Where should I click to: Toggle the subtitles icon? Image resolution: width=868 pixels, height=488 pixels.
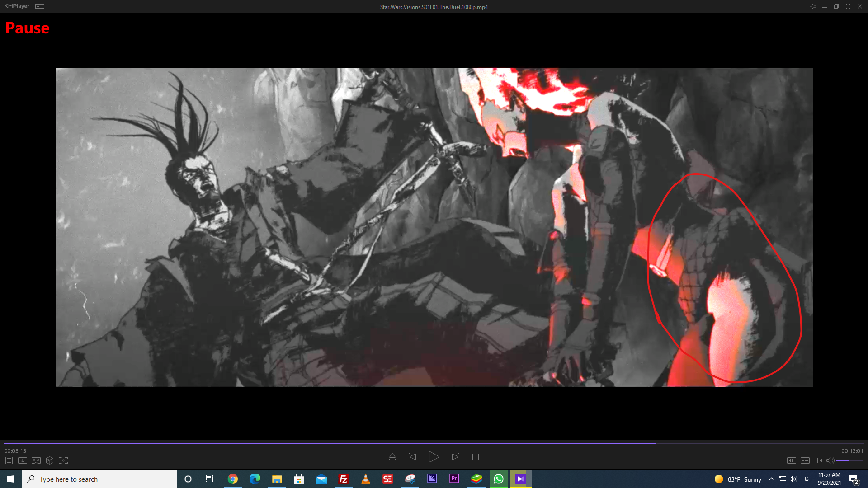(805, 460)
